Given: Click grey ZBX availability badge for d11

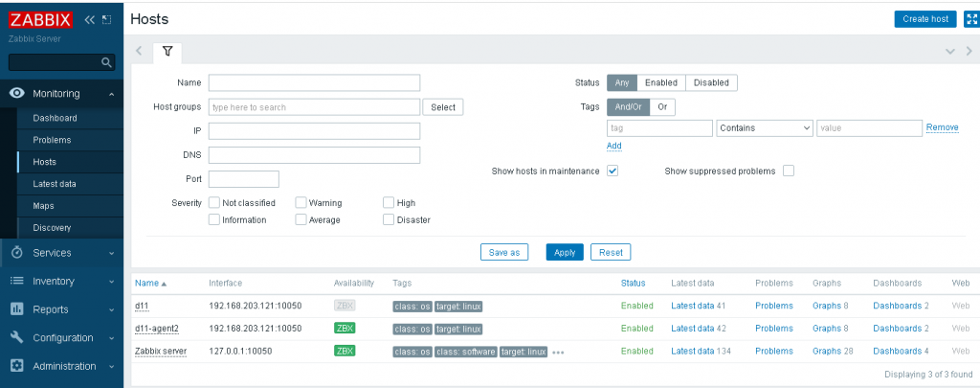Looking at the screenshot, I should click(x=345, y=306).
